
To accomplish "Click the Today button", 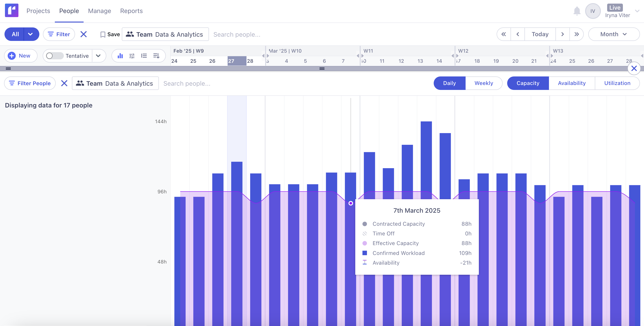I will click(540, 34).
